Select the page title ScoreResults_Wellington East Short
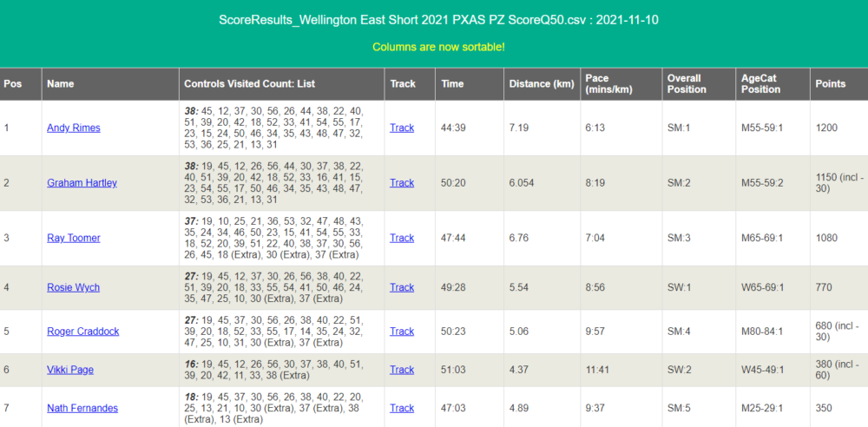The width and height of the screenshot is (868, 427). pyautogui.click(x=438, y=21)
